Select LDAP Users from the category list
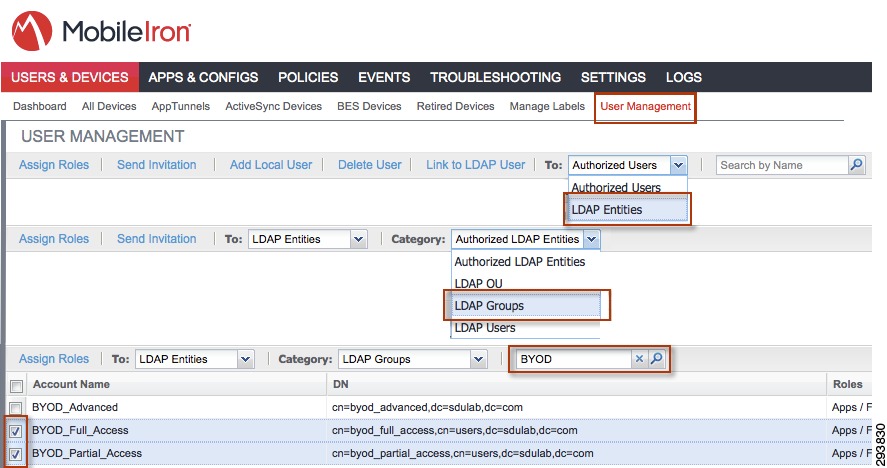Screen dimensions: 887x468 [485, 328]
